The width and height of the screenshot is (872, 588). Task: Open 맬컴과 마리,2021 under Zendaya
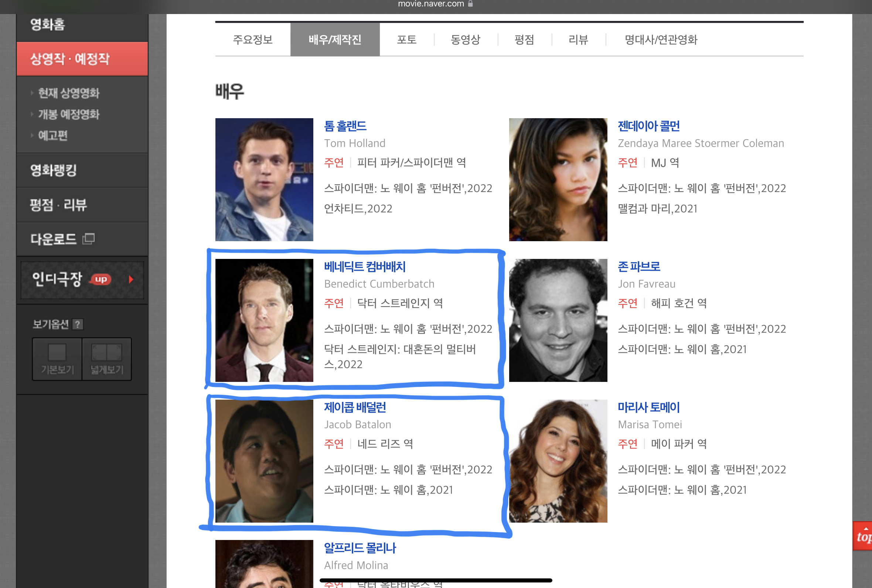pos(657,209)
